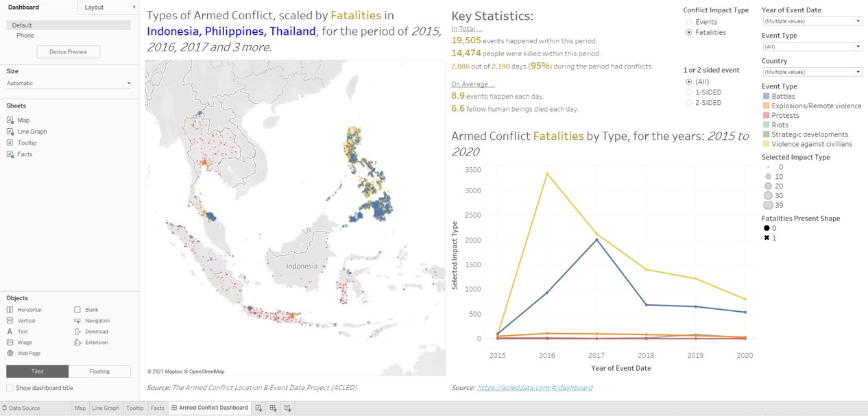
Task: Click the Battles legend color swatch
Action: pos(766,97)
